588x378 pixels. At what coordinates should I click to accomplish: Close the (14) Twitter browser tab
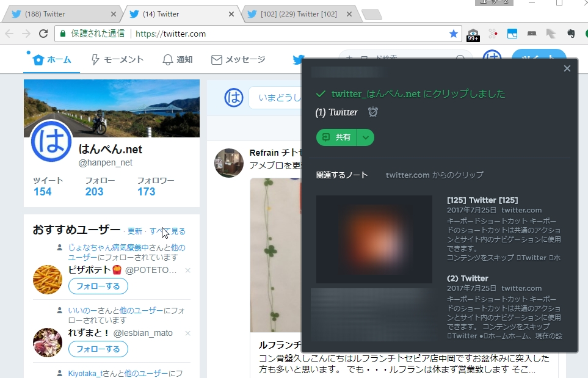(231, 14)
